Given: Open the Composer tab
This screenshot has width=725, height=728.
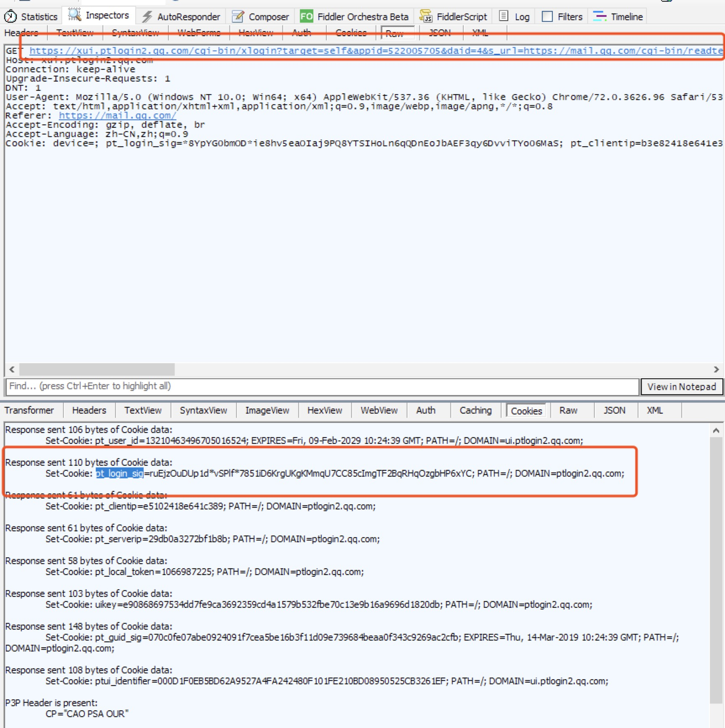Looking at the screenshot, I should pos(260,17).
